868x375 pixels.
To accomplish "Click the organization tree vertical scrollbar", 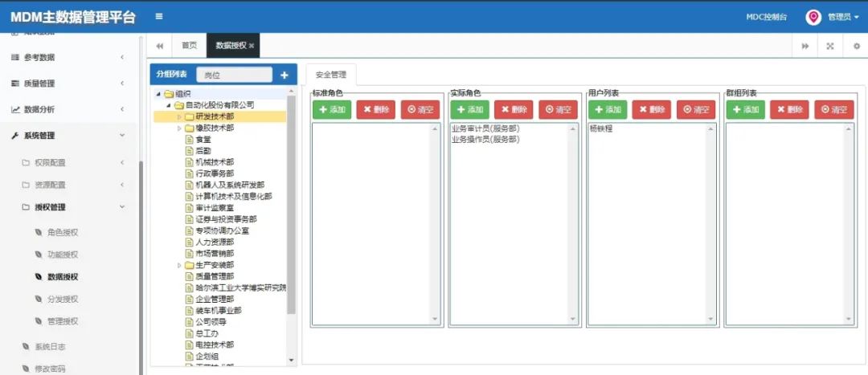I will point(291,205).
